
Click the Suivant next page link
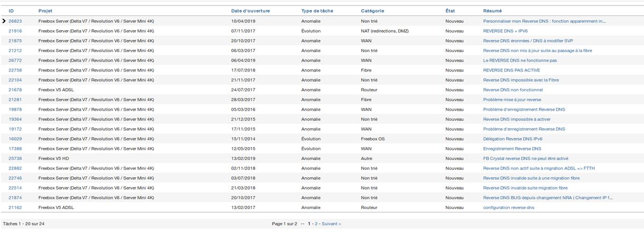tap(331, 223)
